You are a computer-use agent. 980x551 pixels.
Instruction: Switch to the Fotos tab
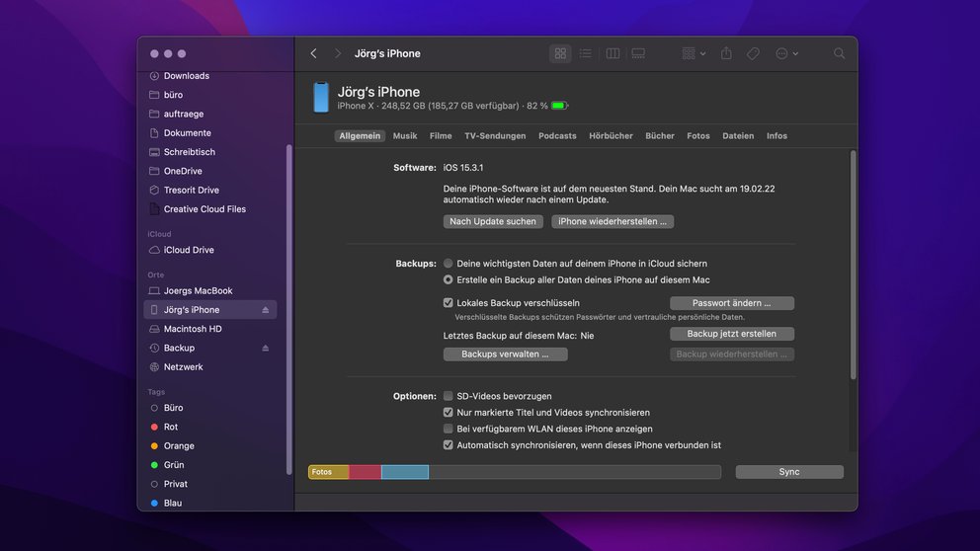point(698,135)
